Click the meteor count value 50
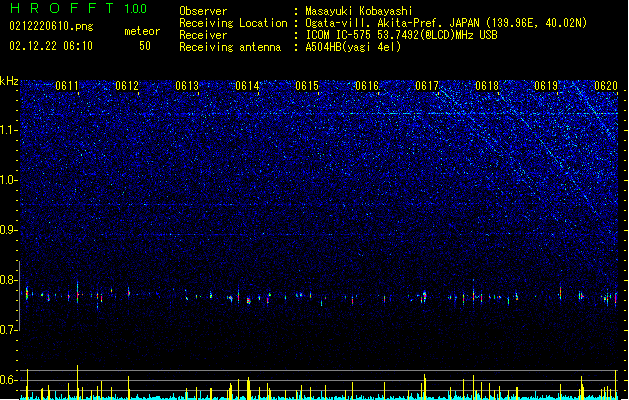This screenshot has height=400, width=629. 145,46
